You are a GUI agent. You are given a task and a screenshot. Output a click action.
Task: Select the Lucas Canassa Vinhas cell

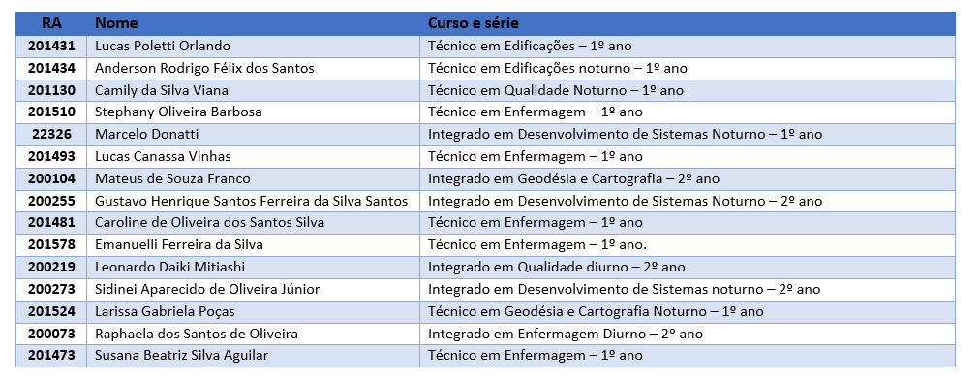tap(253, 156)
